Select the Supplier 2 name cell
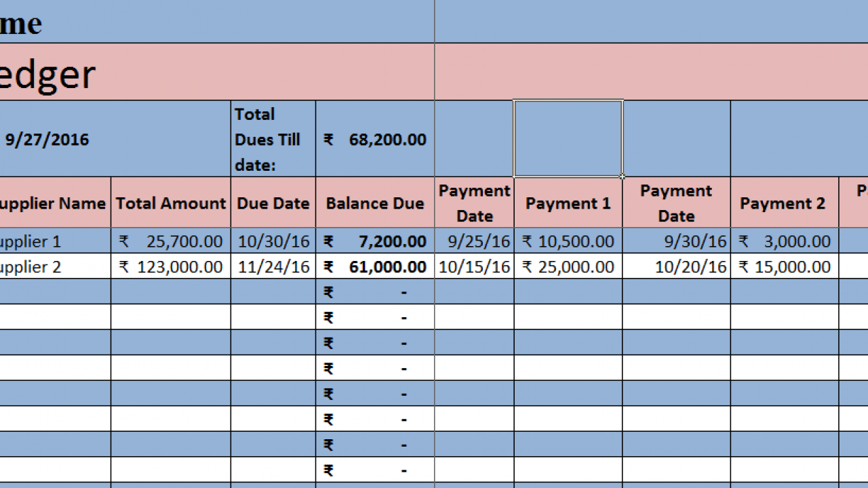This screenshot has width=868, height=488. [x=55, y=266]
